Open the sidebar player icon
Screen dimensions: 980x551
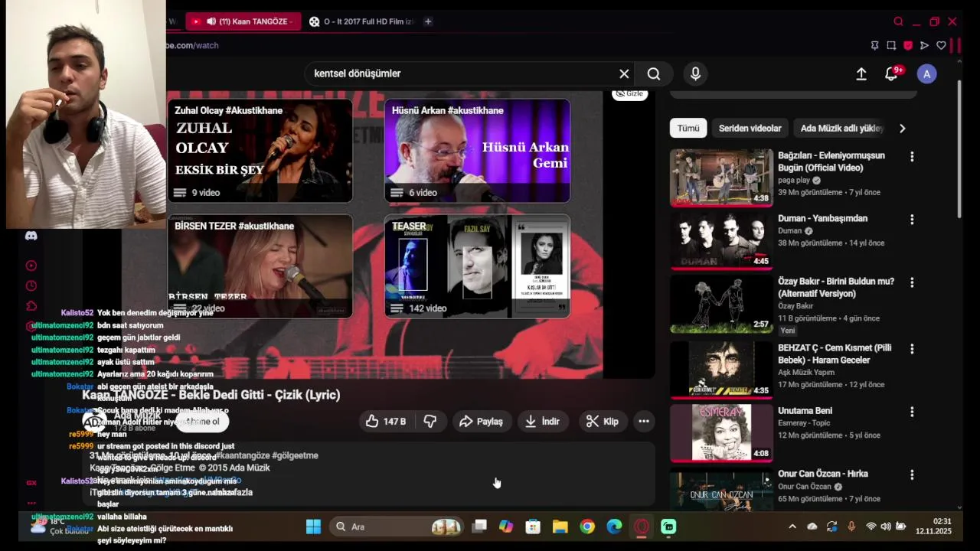[x=31, y=266]
